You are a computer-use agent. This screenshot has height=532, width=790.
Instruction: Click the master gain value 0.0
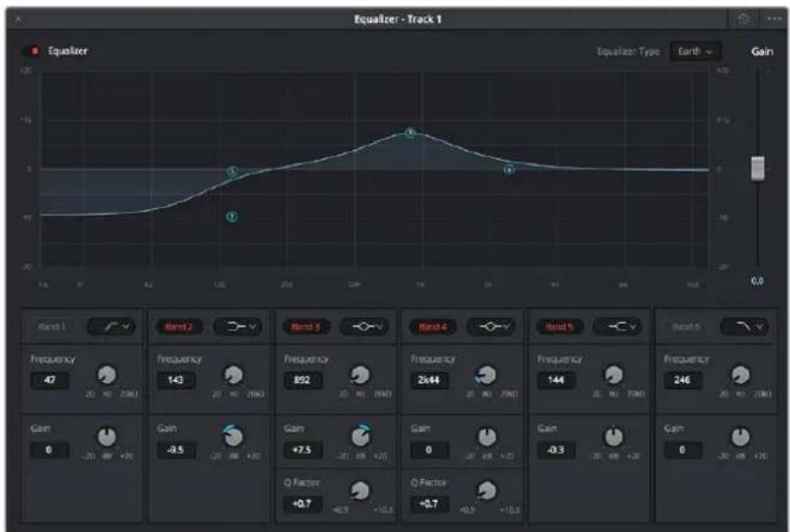[756, 281]
